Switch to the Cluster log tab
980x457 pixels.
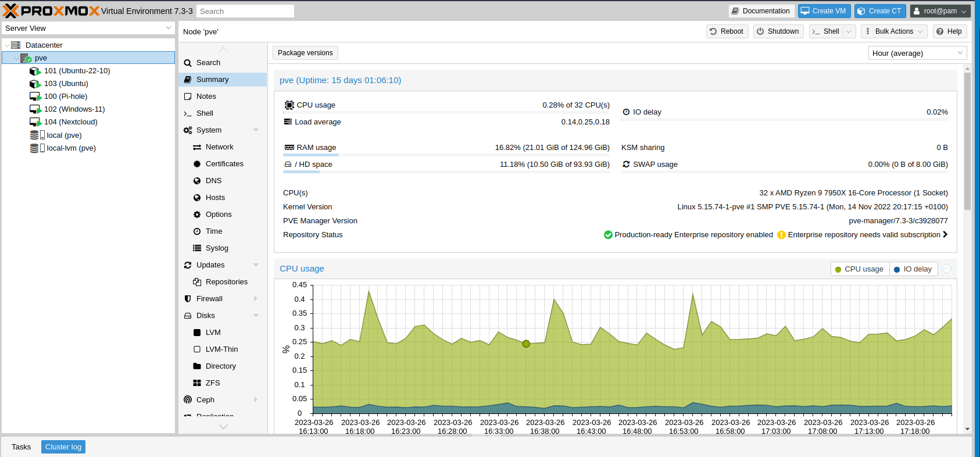pos(63,447)
